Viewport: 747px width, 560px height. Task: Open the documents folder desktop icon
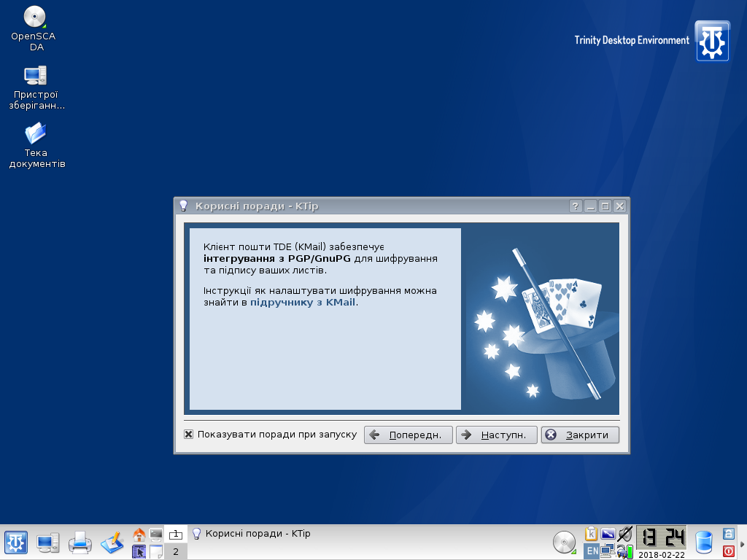(34, 133)
